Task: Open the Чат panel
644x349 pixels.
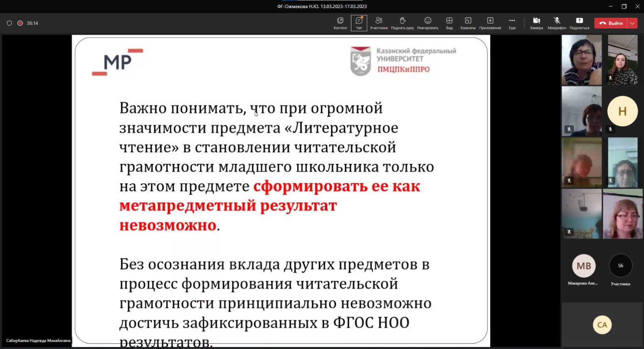Action: tap(359, 23)
